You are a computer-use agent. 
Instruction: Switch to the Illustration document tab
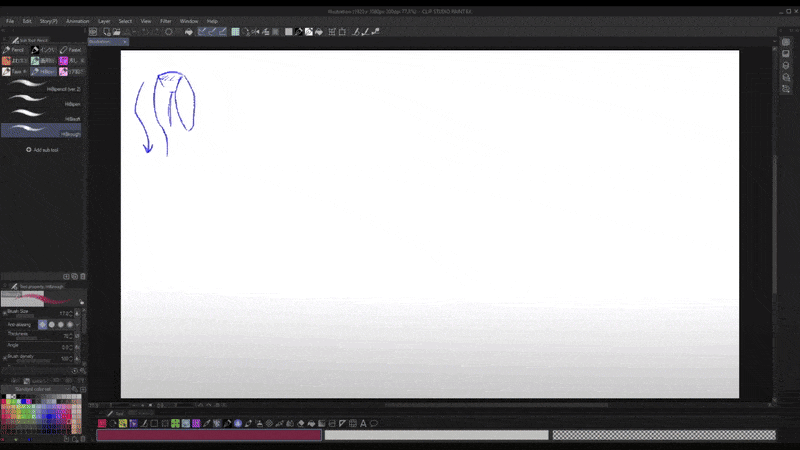(108, 42)
